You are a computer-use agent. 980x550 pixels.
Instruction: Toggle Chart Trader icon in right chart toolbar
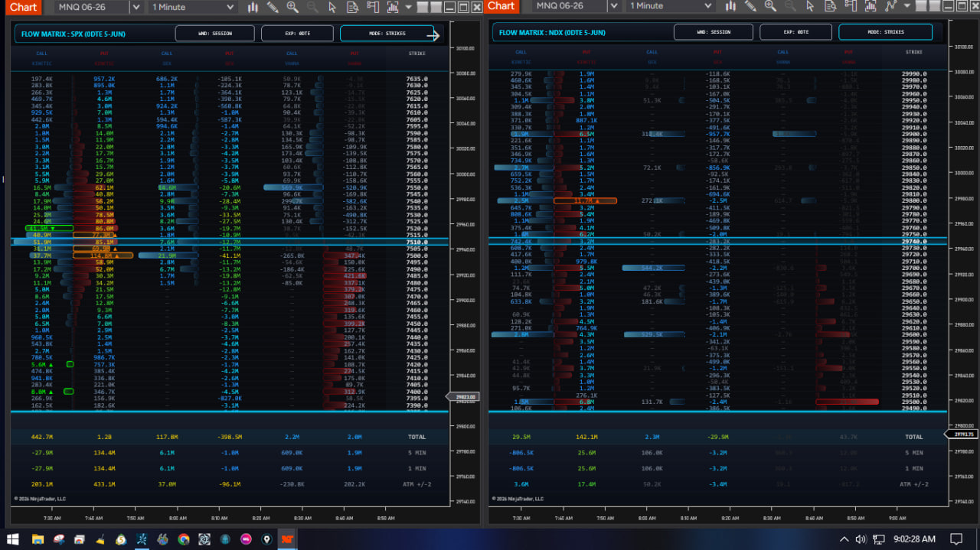coord(851,7)
